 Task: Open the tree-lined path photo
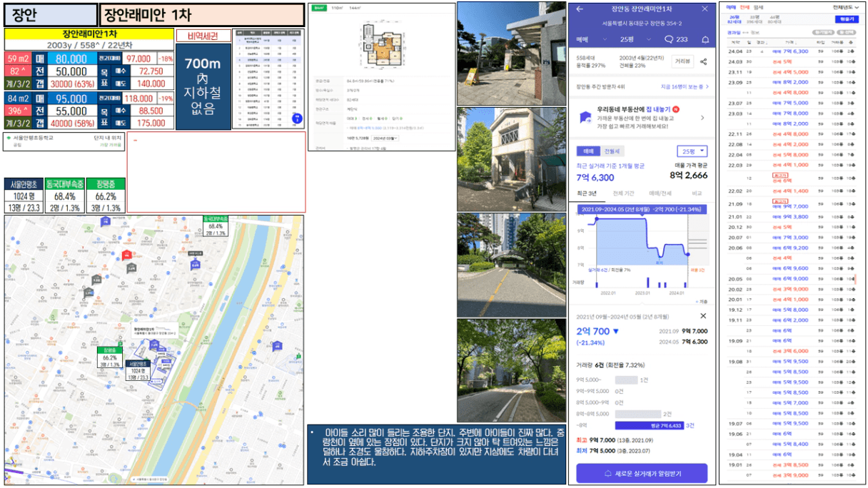[x=512, y=370]
